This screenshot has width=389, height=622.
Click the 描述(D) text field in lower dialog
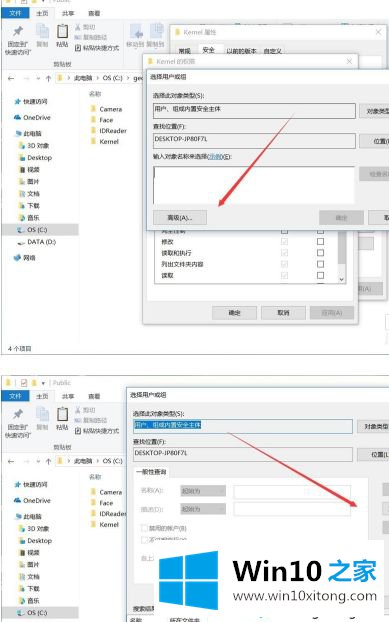(292, 509)
